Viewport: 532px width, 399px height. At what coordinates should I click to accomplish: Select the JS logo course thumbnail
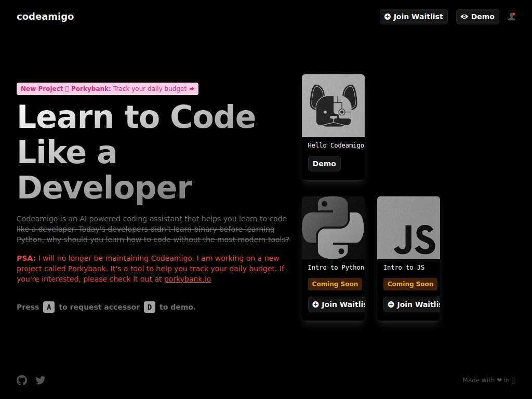[408, 228]
